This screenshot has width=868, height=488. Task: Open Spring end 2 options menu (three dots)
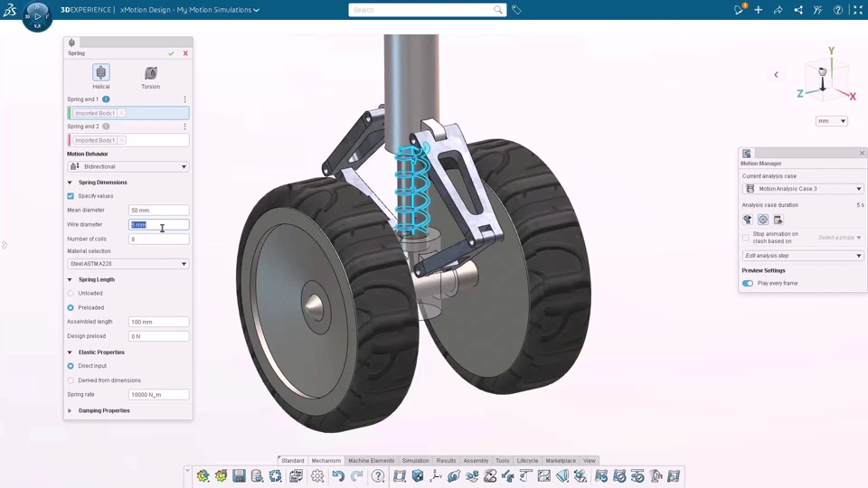pos(184,127)
